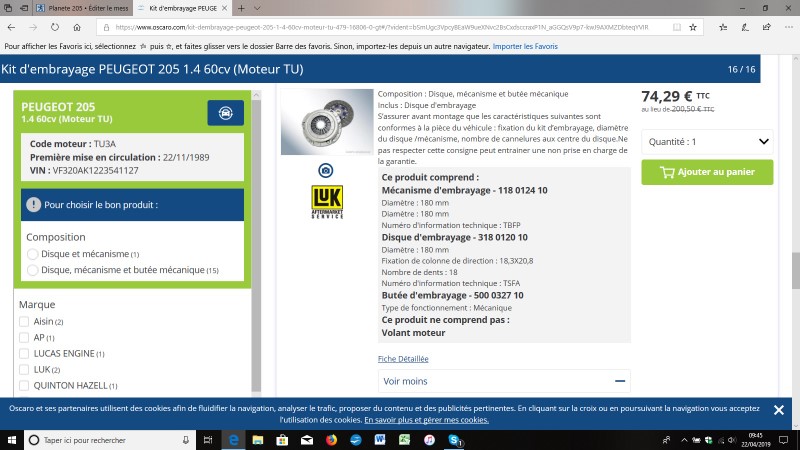Screen dimensions: 800x450
Task: Open Task View in the taskbar
Action: point(208,440)
